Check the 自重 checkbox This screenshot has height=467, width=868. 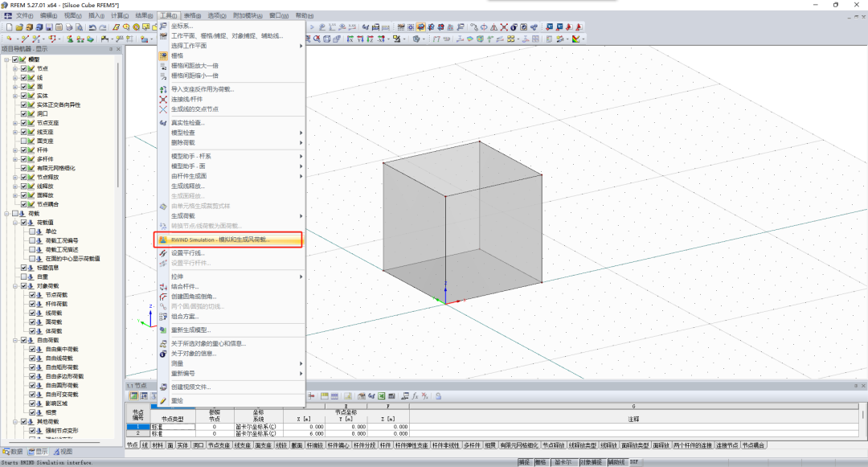click(x=24, y=277)
